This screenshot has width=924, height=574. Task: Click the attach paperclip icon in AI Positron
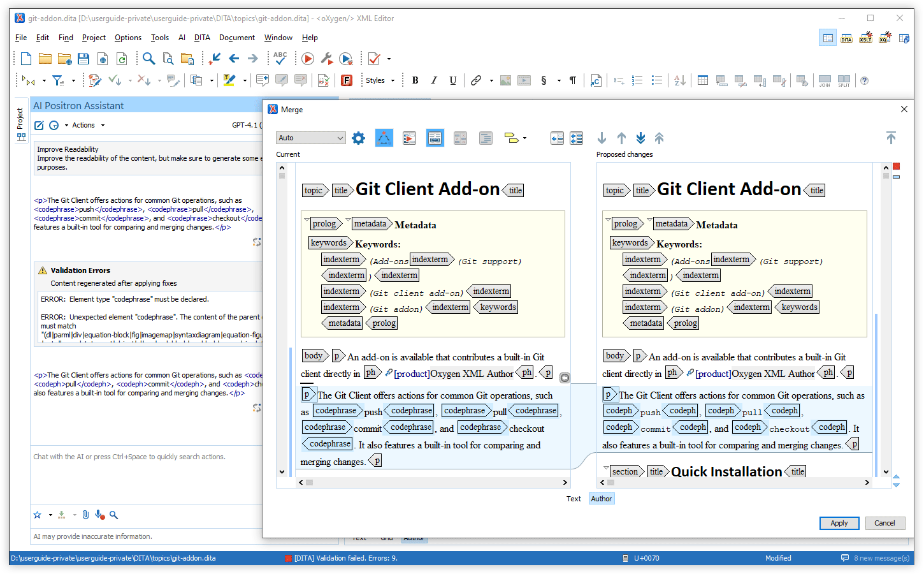point(85,515)
